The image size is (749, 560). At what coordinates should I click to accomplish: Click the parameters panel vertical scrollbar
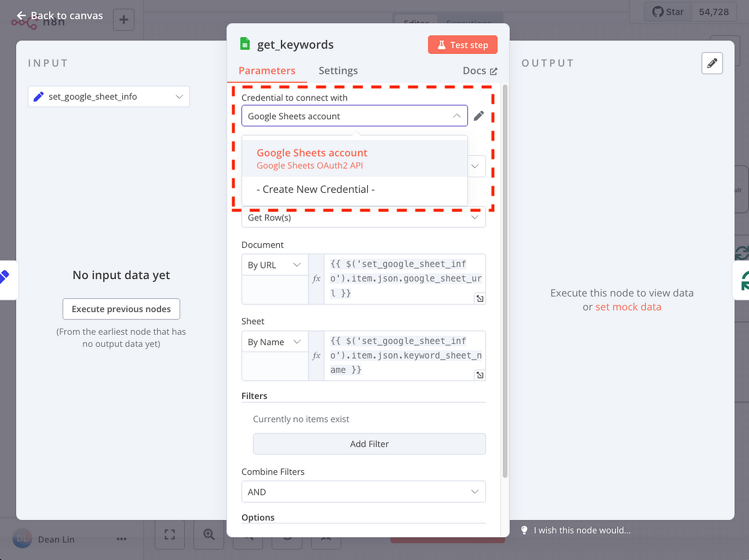[505, 281]
